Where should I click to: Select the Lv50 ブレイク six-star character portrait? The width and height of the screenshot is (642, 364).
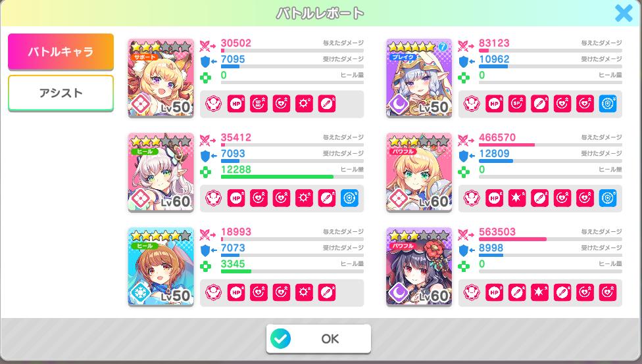pyautogui.click(x=419, y=78)
